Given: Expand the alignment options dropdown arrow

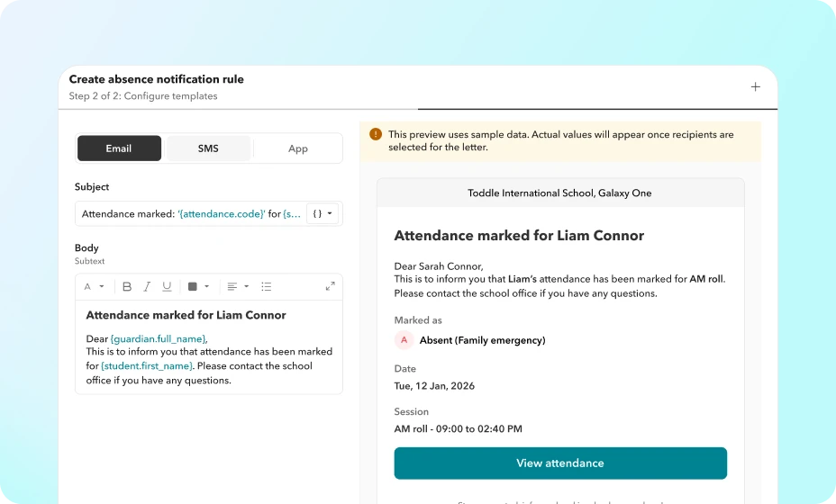Looking at the screenshot, I should pos(246,286).
